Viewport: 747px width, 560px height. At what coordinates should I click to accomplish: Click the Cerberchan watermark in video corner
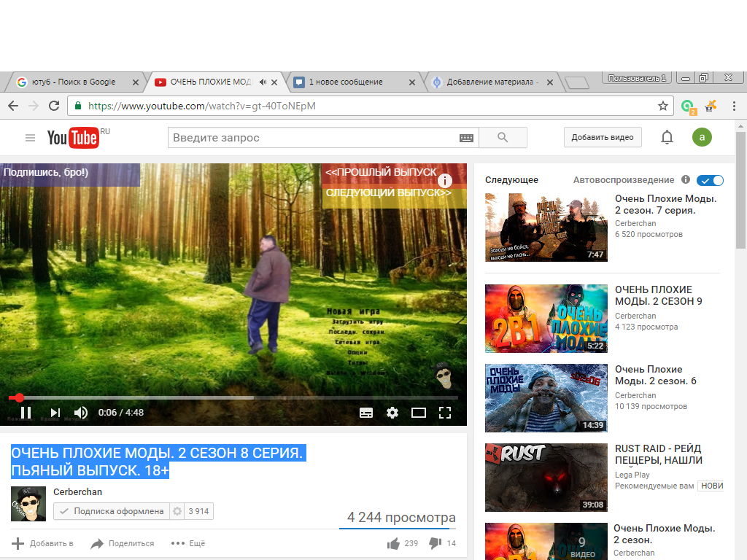(x=444, y=376)
